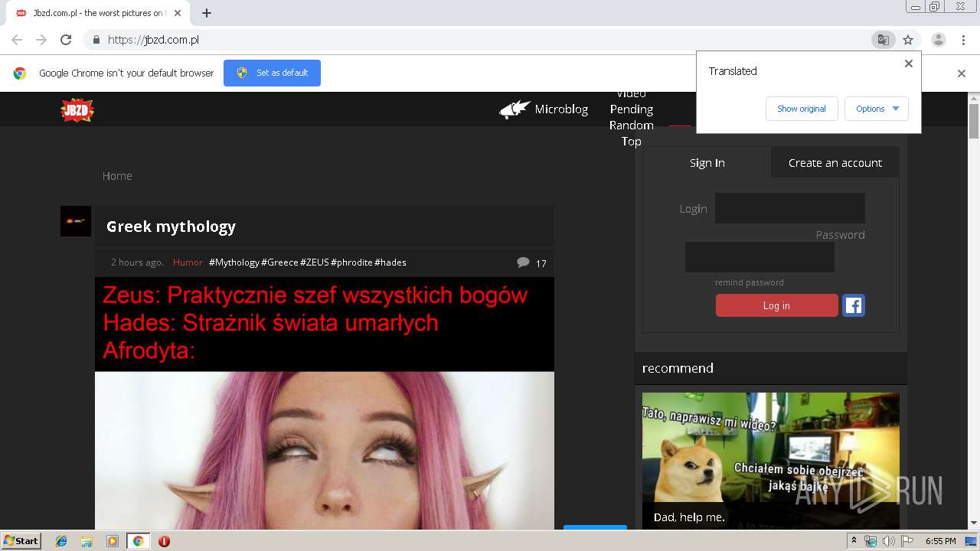Open a new browser tab
Image resolution: width=980 pixels, height=551 pixels.
[x=207, y=13]
